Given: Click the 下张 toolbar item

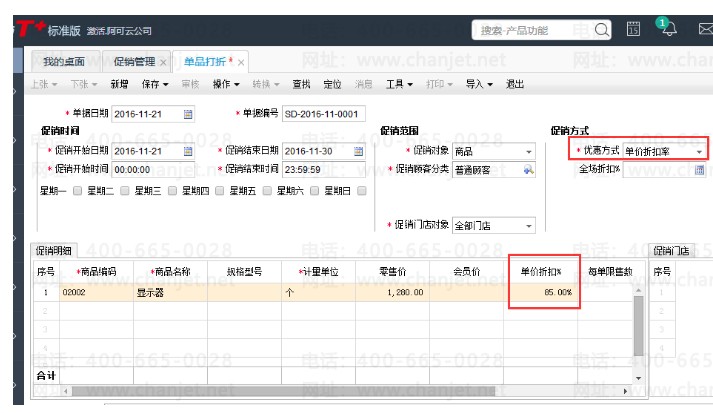Looking at the screenshot, I should [84, 84].
